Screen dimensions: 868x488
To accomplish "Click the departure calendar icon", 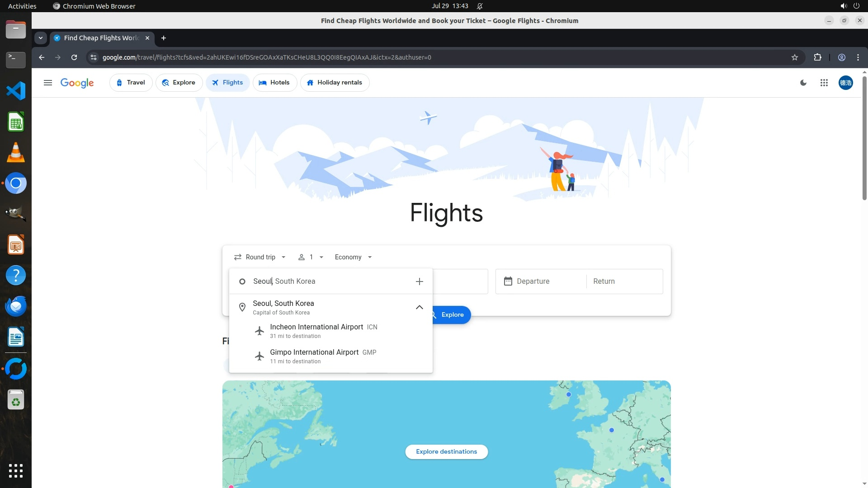I will pyautogui.click(x=508, y=281).
